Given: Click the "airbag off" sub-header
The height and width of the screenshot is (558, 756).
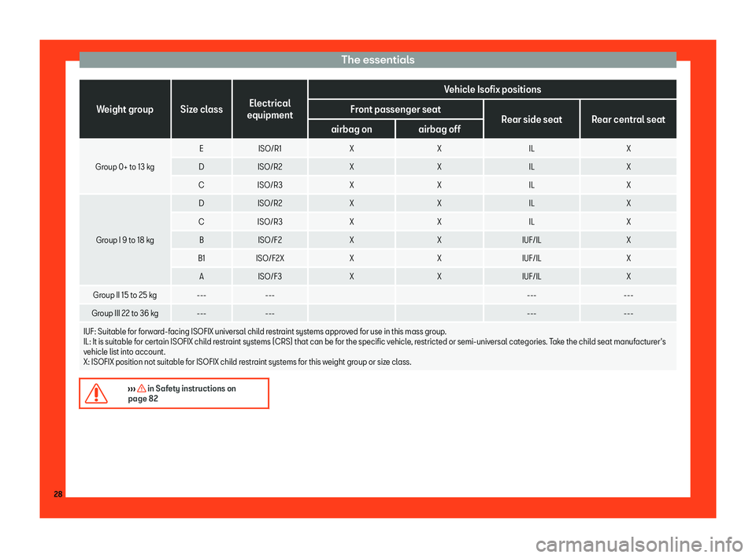Looking at the screenshot, I should 439,128.
